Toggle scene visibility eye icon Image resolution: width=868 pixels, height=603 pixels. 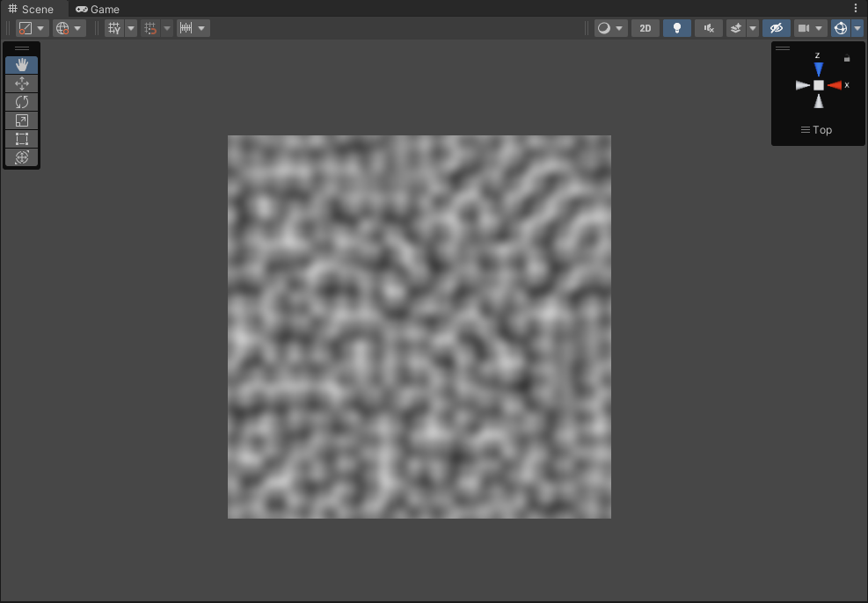[x=775, y=27]
